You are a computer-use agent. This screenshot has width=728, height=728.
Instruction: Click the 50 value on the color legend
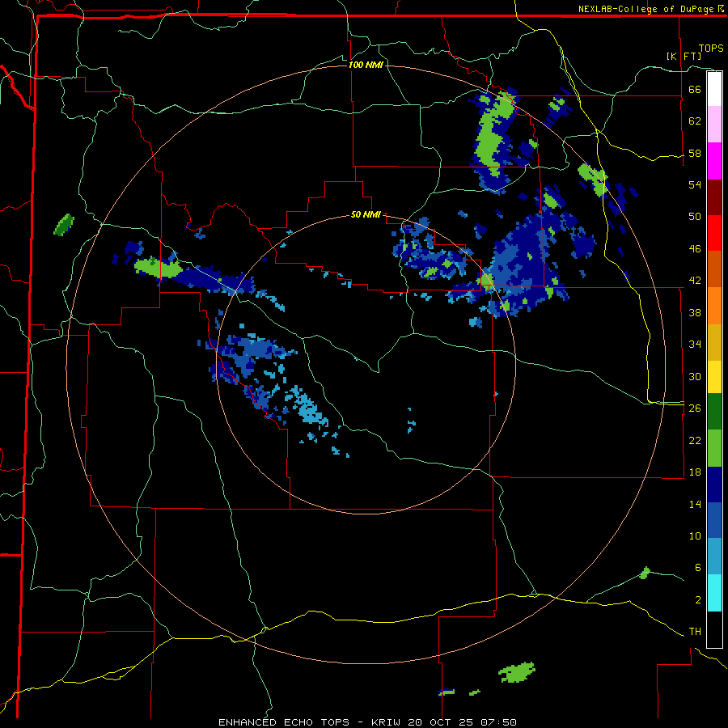[x=695, y=216]
